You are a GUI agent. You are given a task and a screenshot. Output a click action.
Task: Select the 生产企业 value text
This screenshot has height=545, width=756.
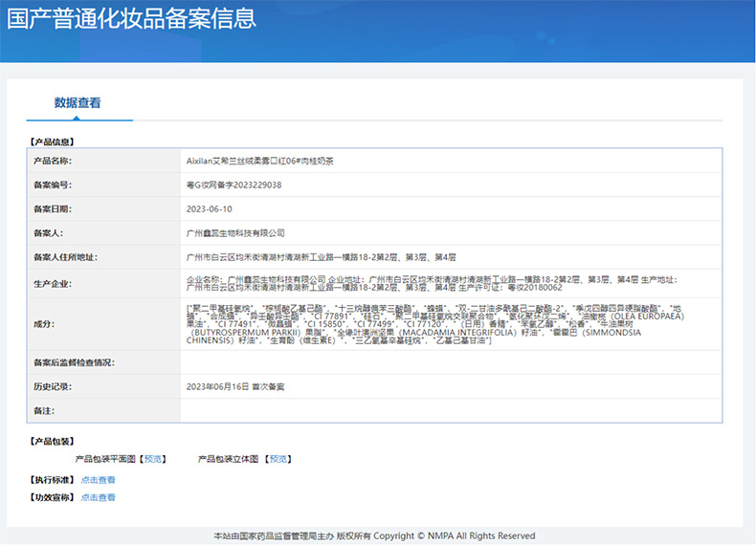point(432,283)
